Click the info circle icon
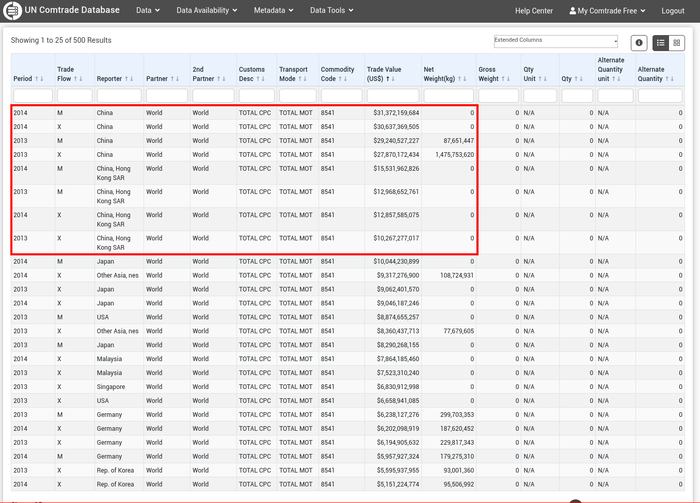The image size is (700, 503). 639,43
